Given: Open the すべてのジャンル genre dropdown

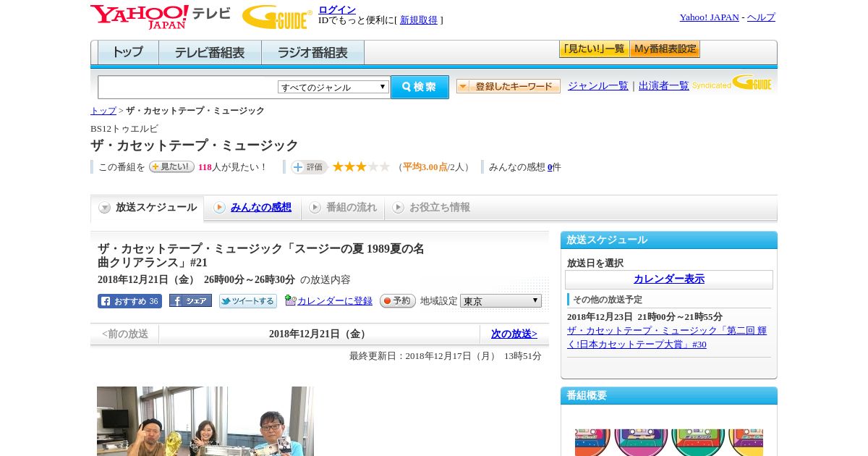Looking at the screenshot, I should [333, 87].
